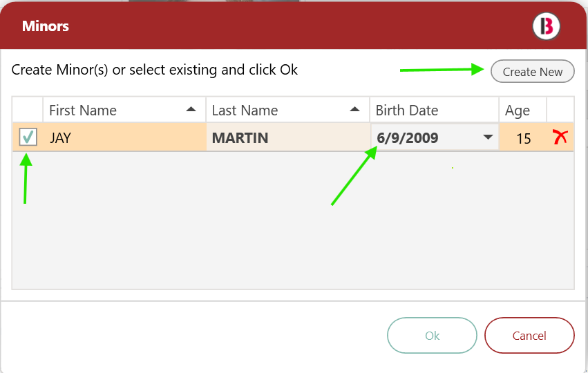Select the Last Name column header

(287, 110)
